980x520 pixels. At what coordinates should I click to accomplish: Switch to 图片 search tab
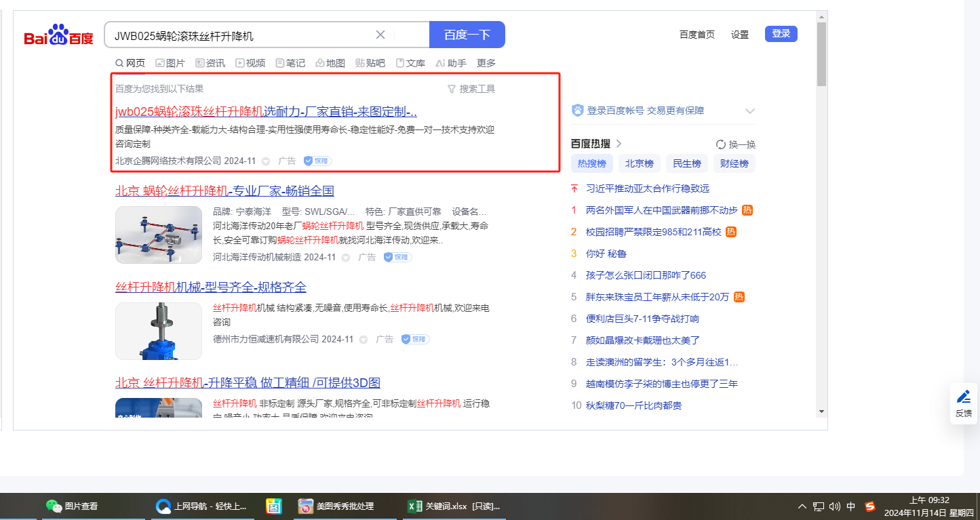pos(170,63)
